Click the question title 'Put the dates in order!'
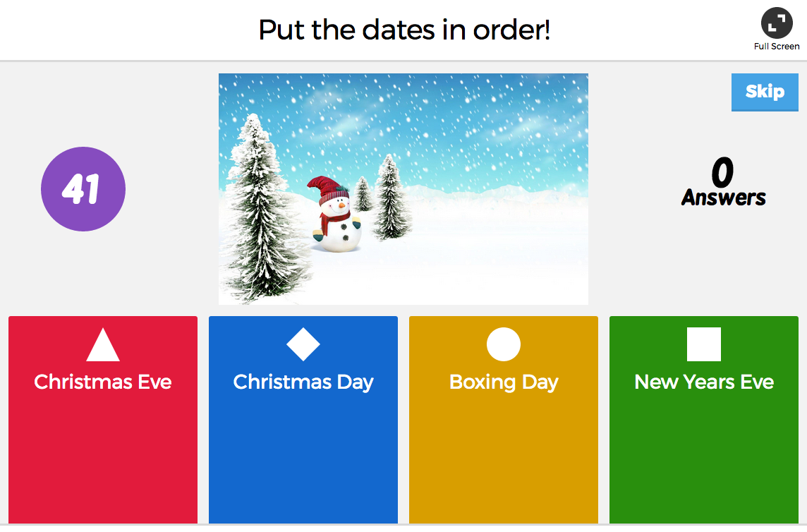The width and height of the screenshot is (807, 532). pos(403,30)
